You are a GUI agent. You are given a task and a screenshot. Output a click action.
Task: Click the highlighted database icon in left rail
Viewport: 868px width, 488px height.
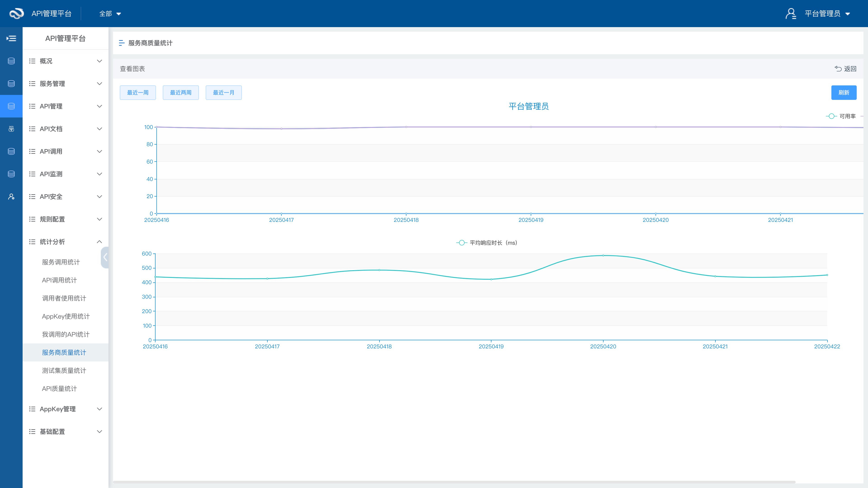(x=11, y=106)
